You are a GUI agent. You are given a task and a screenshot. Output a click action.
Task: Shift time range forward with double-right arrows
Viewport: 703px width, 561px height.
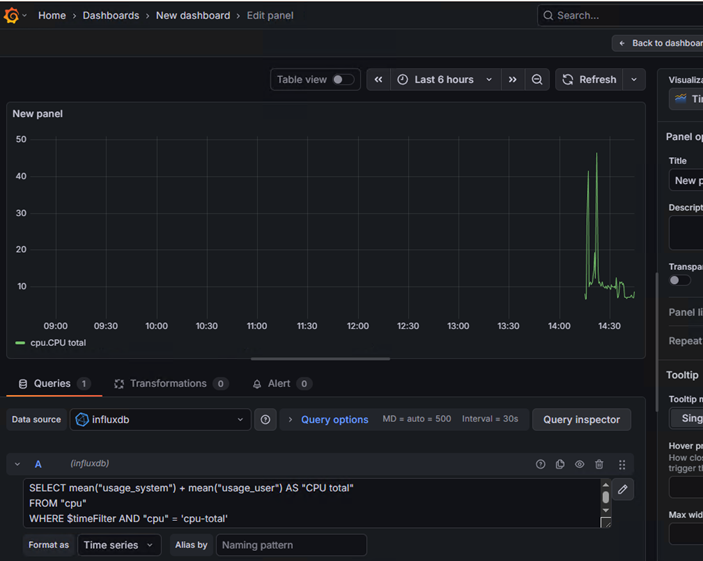[512, 80]
